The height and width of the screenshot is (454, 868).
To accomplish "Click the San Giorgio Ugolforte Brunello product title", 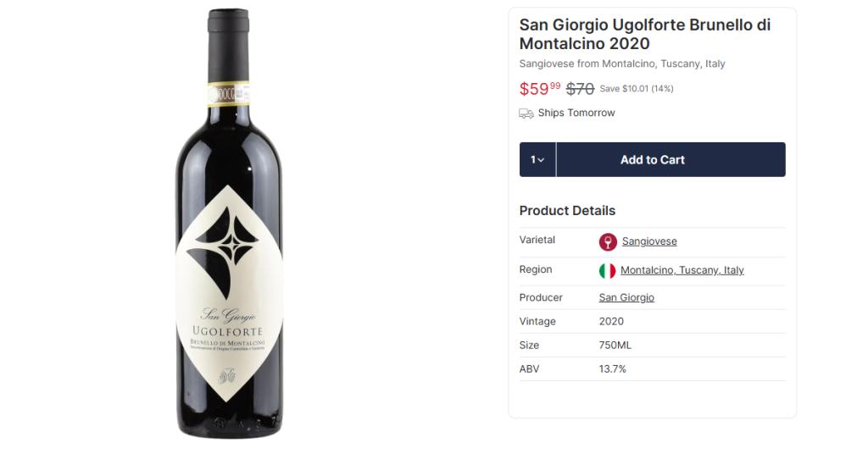I will [x=644, y=34].
